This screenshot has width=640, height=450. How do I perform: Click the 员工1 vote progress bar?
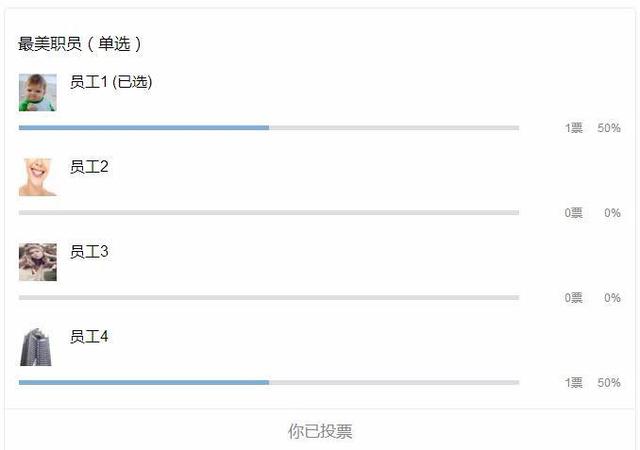tap(268, 128)
